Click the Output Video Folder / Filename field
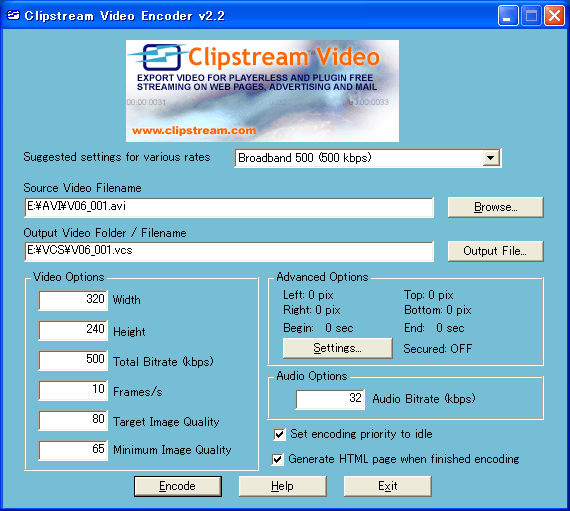 (x=229, y=251)
